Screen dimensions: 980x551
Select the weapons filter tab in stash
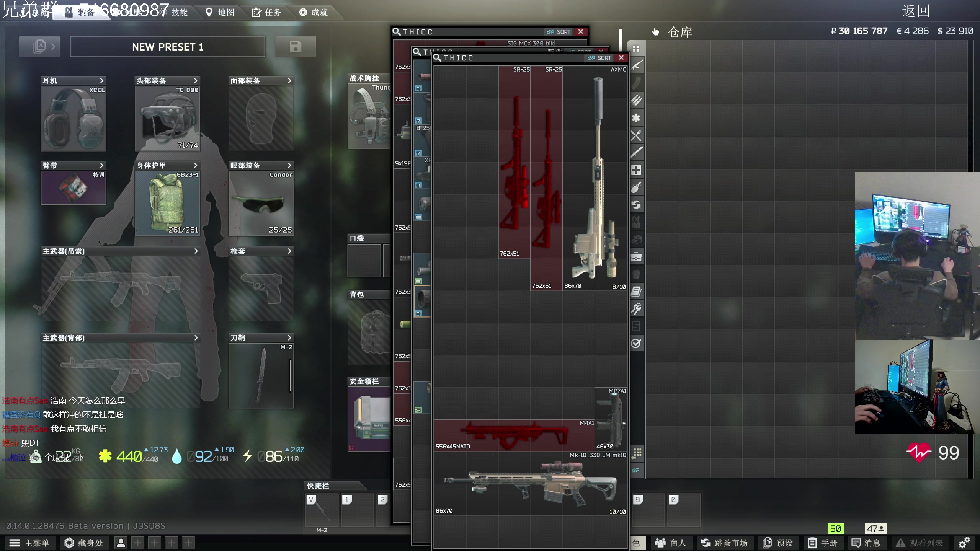point(636,66)
